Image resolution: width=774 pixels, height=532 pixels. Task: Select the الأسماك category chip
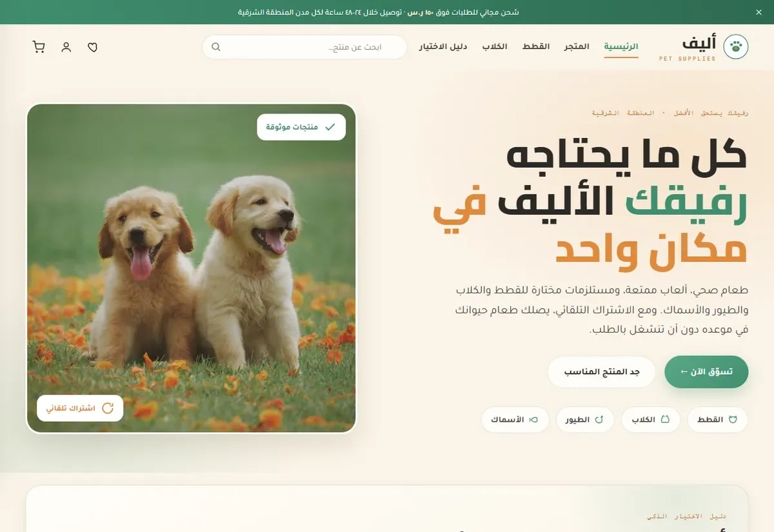pos(515,420)
